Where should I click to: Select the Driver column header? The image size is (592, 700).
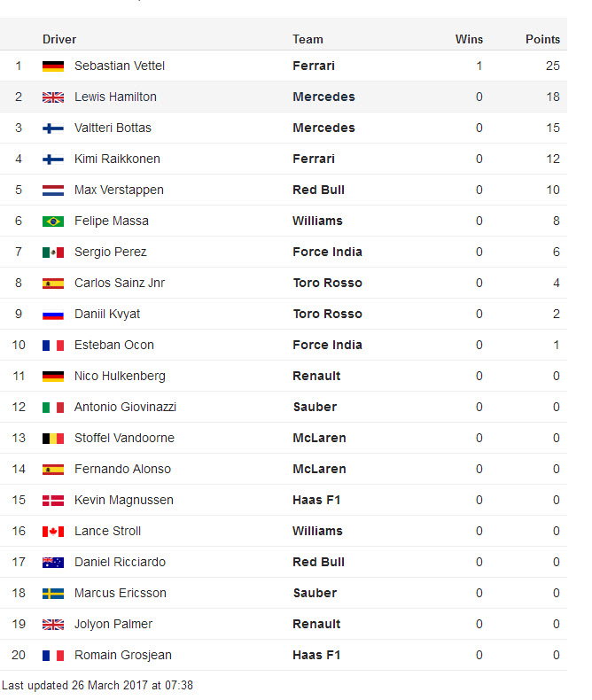pos(59,39)
